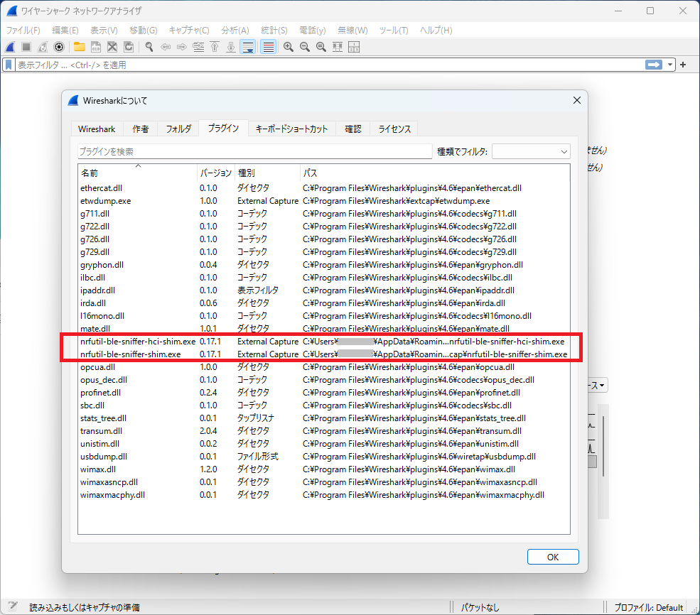The image size is (700, 615).
Task: Zoom in on packet text
Action: [x=289, y=47]
